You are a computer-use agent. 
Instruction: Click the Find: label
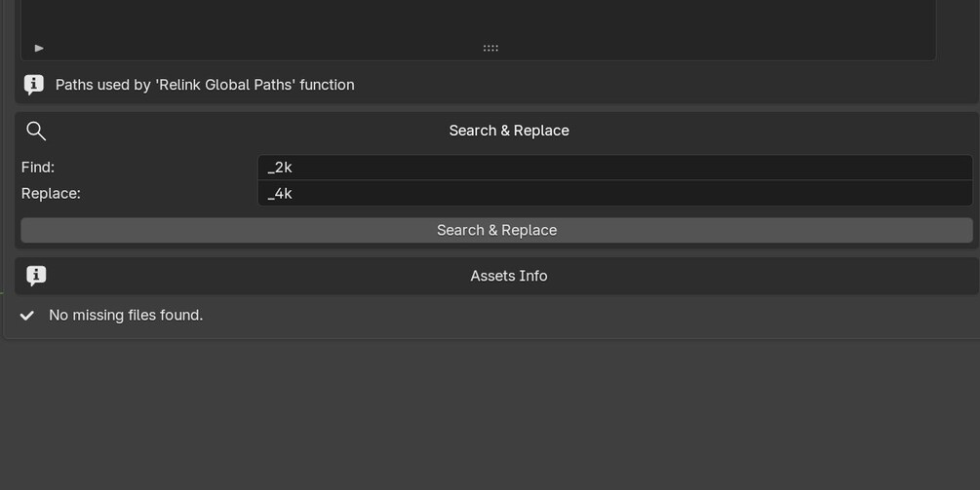point(38,168)
